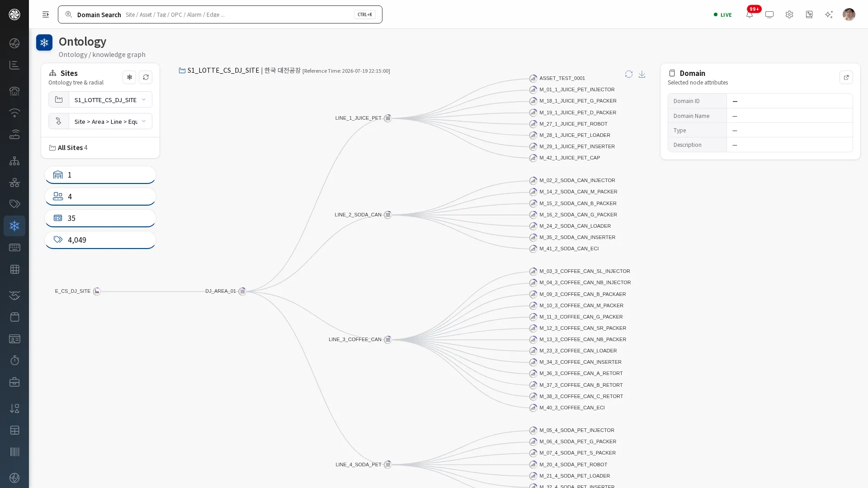Open the barcode sidebar icon

tap(14, 452)
